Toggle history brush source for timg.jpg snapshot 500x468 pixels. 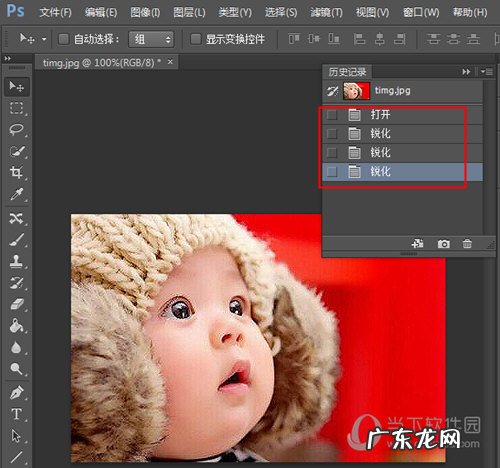pyautogui.click(x=332, y=91)
